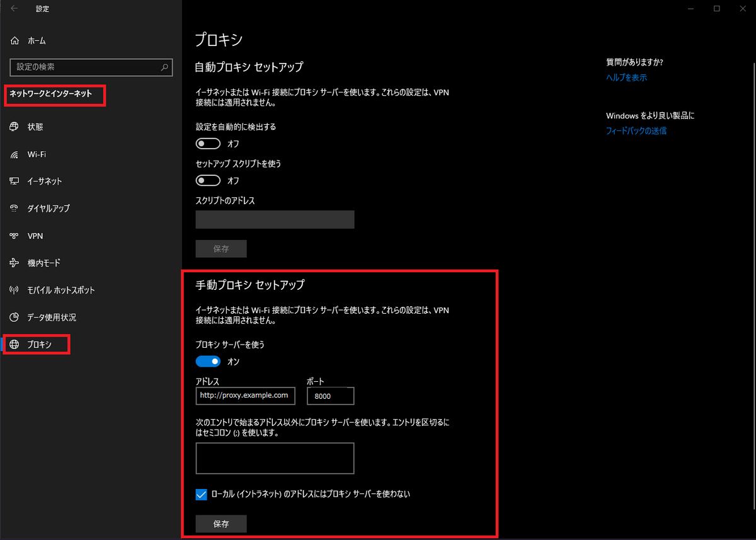The image size is (756, 540).
Task: Click the globe icon next to 状態
Action: pyautogui.click(x=14, y=127)
